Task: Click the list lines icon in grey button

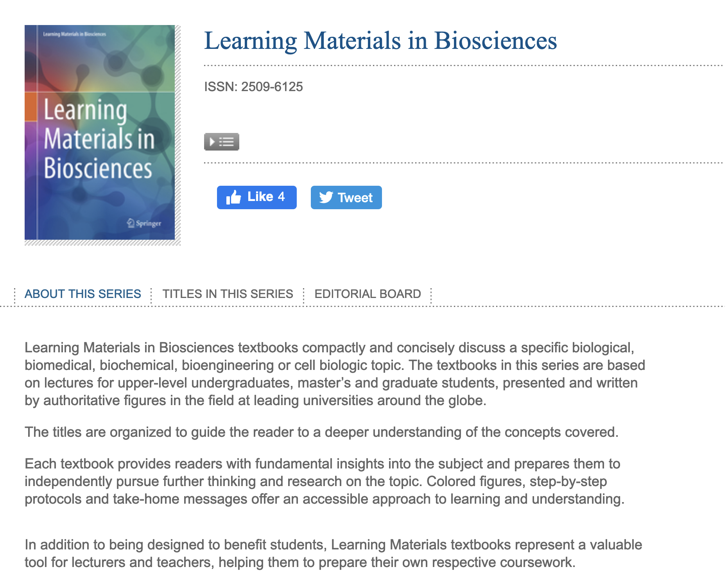Action: [227, 142]
